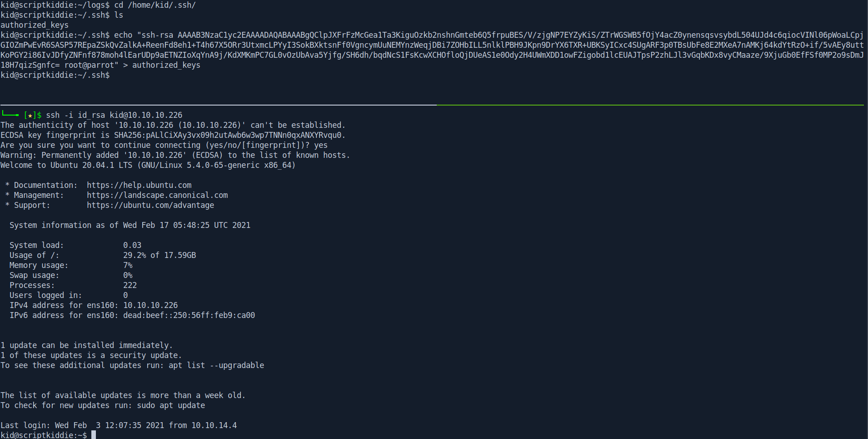Click the '1 of these updates is a security update' line
The width and height of the screenshot is (868, 439).
[91, 355]
